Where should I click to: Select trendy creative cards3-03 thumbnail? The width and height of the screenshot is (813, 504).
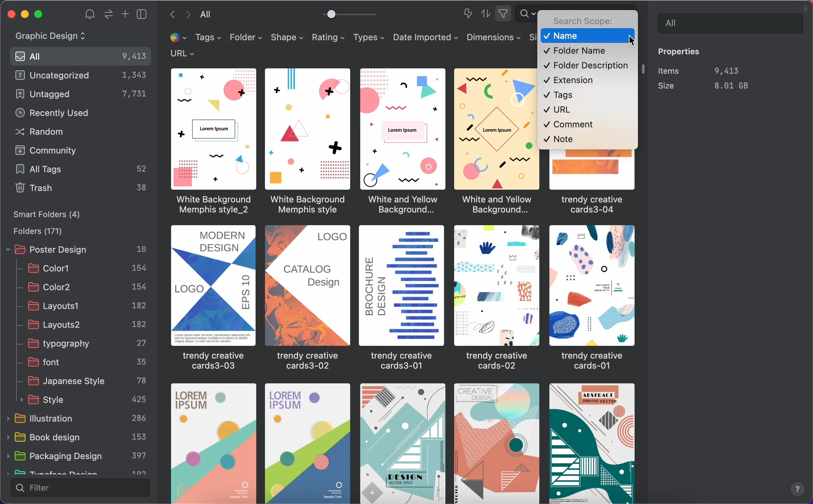point(213,286)
